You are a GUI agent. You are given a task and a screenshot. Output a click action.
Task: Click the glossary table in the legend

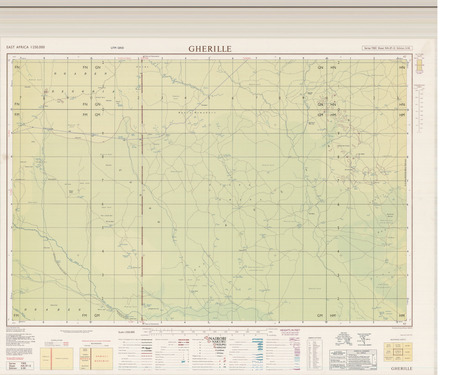(x=315, y=354)
